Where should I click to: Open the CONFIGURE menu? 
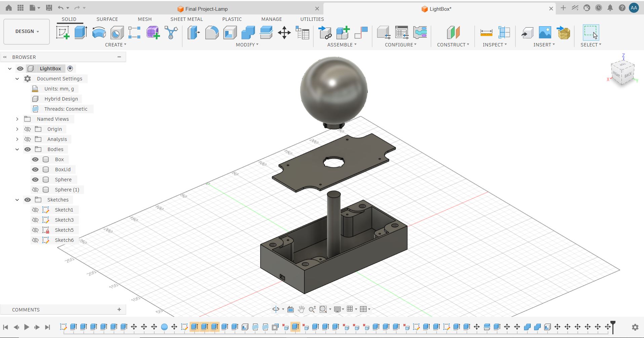pos(401,45)
